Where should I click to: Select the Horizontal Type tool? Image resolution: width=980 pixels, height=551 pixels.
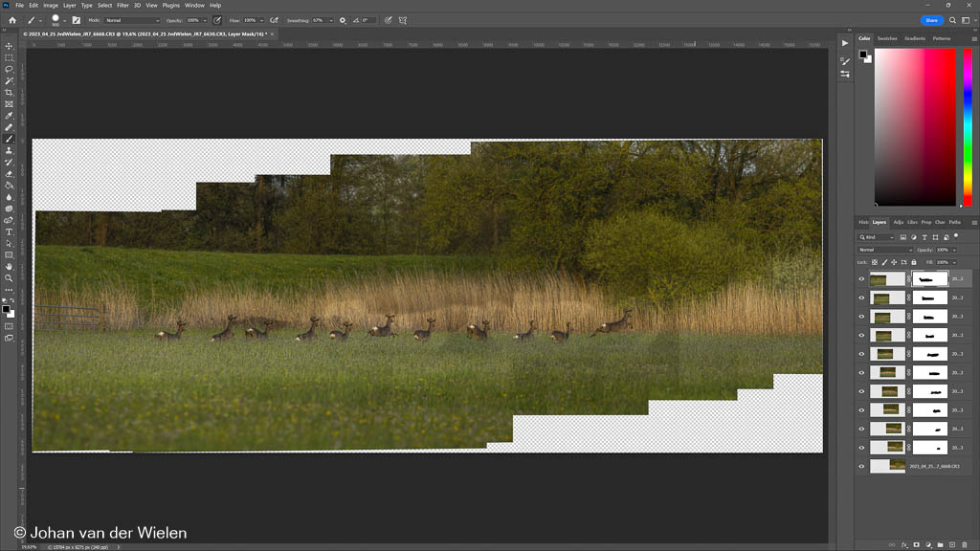click(x=9, y=231)
